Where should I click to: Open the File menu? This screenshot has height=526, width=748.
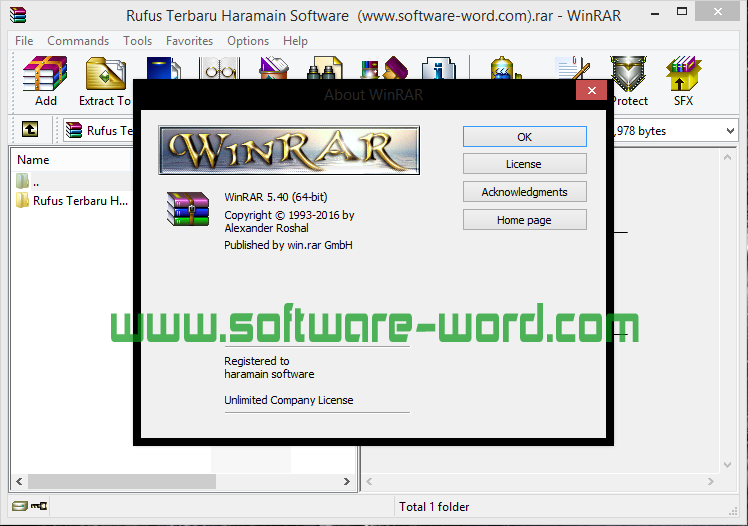click(x=24, y=41)
